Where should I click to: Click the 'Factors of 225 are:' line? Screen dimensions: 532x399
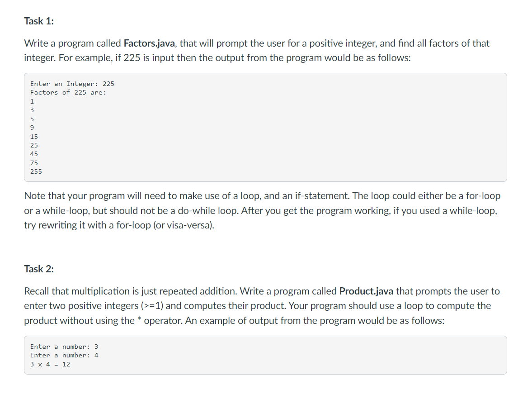[68, 92]
